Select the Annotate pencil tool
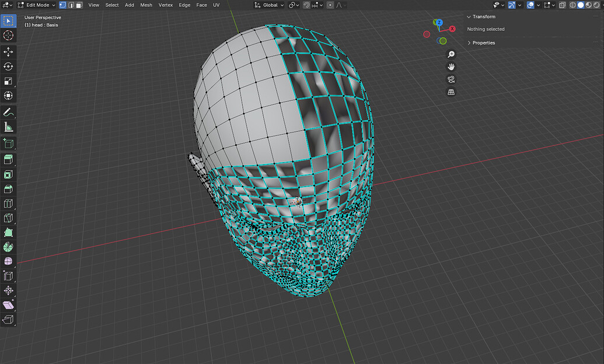 coord(8,112)
